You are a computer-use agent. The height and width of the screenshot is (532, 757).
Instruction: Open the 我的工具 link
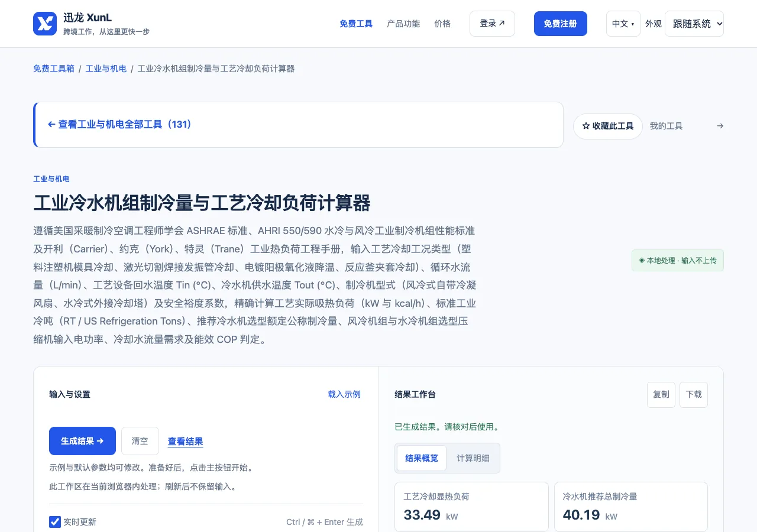(x=666, y=126)
